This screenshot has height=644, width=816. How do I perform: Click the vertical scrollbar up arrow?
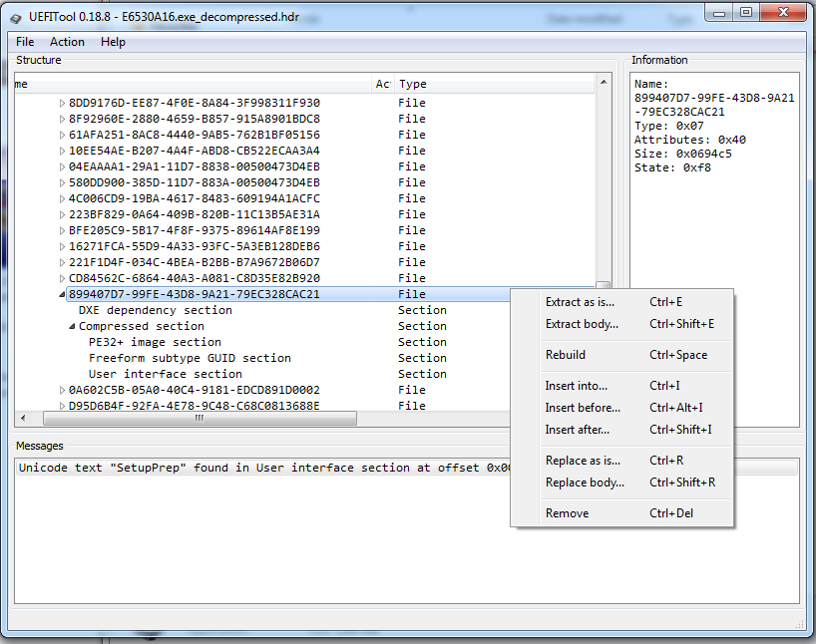(604, 82)
